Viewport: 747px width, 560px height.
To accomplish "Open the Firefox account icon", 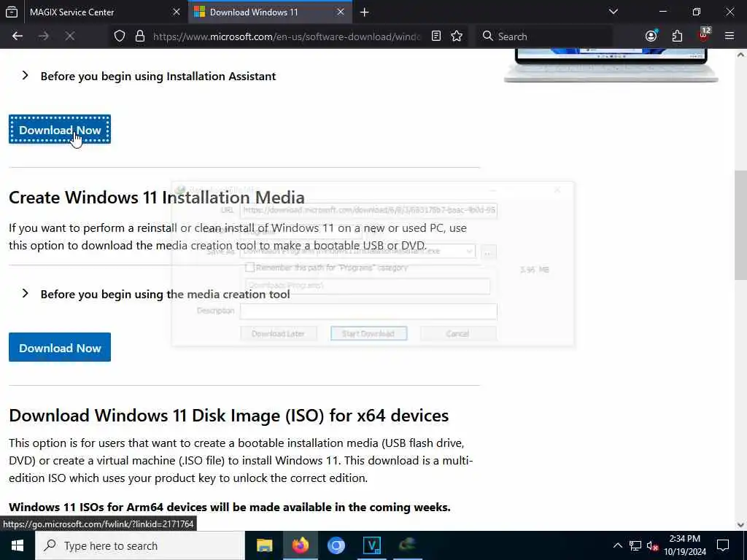I will 651,36.
